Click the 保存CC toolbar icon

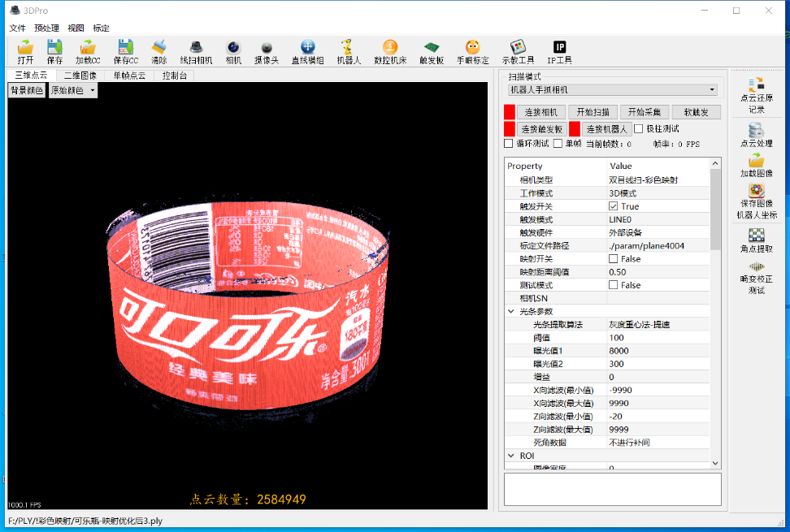pos(125,52)
